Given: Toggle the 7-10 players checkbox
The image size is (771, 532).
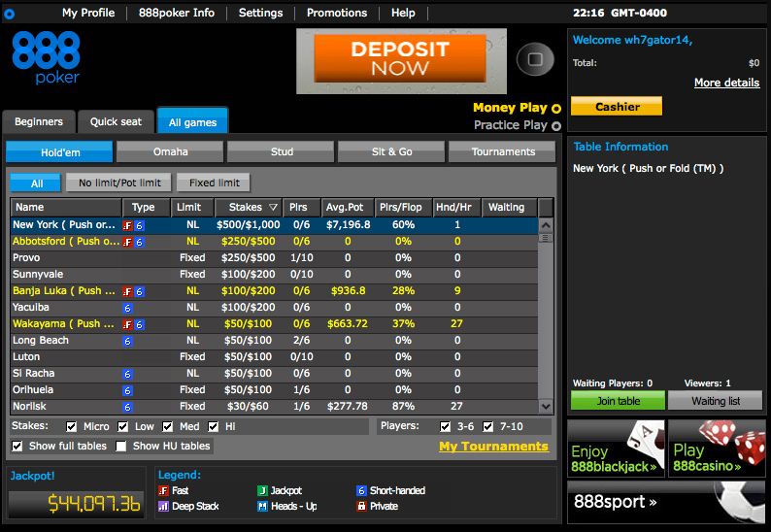Looking at the screenshot, I should (x=487, y=426).
